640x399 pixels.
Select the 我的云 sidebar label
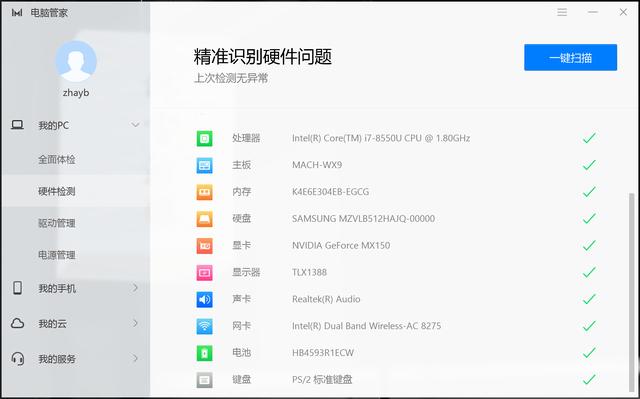(52, 324)
